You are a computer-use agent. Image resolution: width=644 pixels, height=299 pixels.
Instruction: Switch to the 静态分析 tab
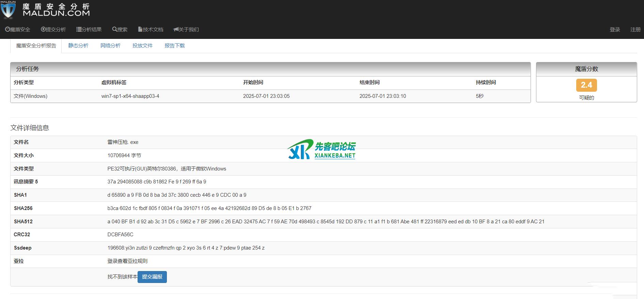click(78, 46)
